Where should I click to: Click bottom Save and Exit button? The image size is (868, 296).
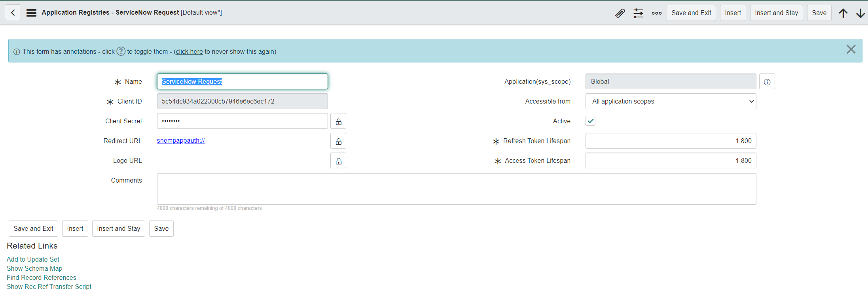point(33,228)
